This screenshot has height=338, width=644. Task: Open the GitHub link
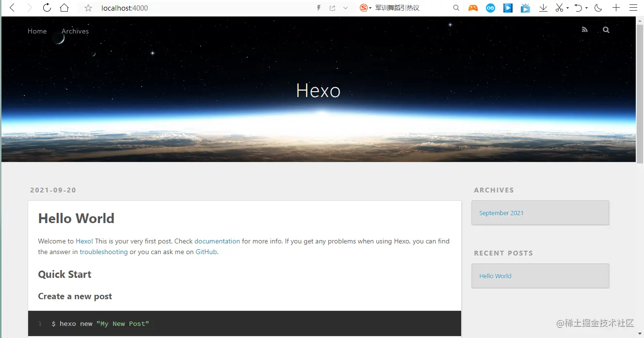pos(206,252)
